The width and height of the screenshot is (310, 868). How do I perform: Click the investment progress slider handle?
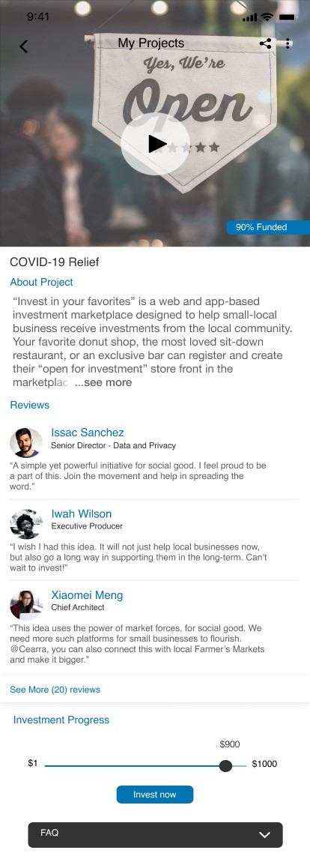[225, 765]
